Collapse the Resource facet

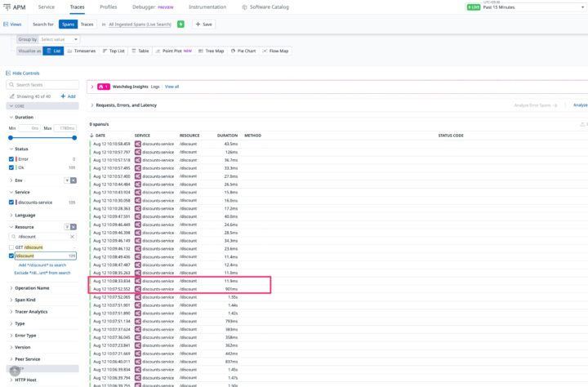21,227
